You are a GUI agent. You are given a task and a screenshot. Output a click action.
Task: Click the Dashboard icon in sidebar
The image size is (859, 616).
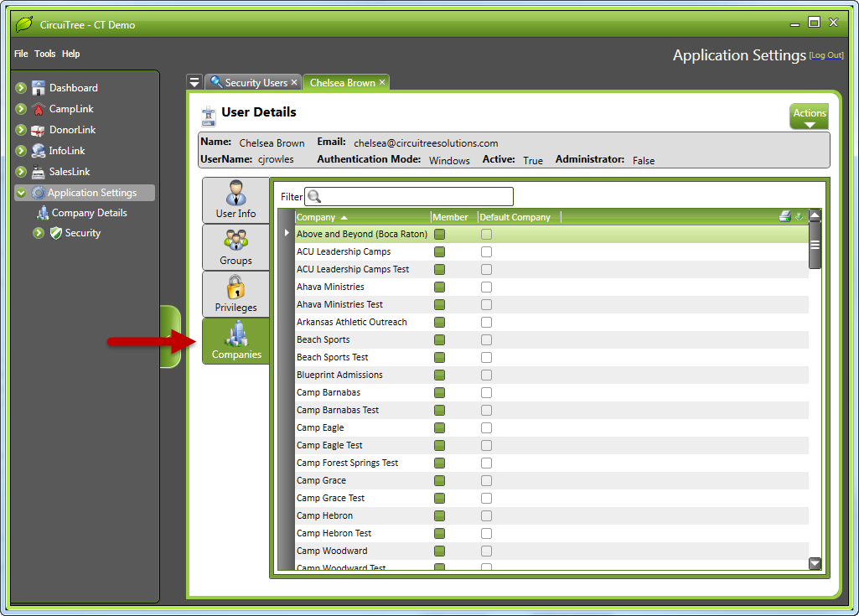click(x=39, y=88)
